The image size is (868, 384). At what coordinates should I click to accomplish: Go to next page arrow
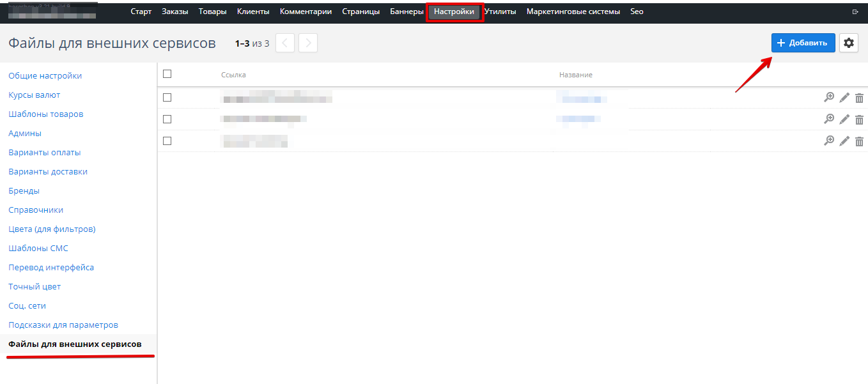(308, 43)
